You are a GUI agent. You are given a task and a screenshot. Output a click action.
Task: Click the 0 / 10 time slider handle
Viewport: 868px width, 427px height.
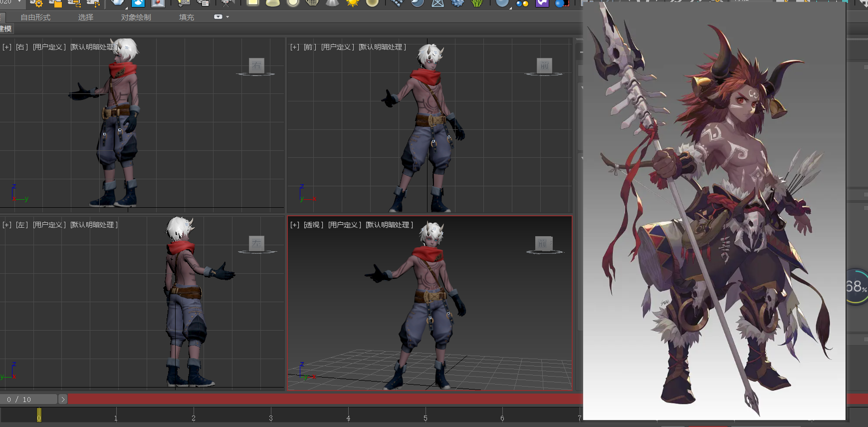click(28, 400)
